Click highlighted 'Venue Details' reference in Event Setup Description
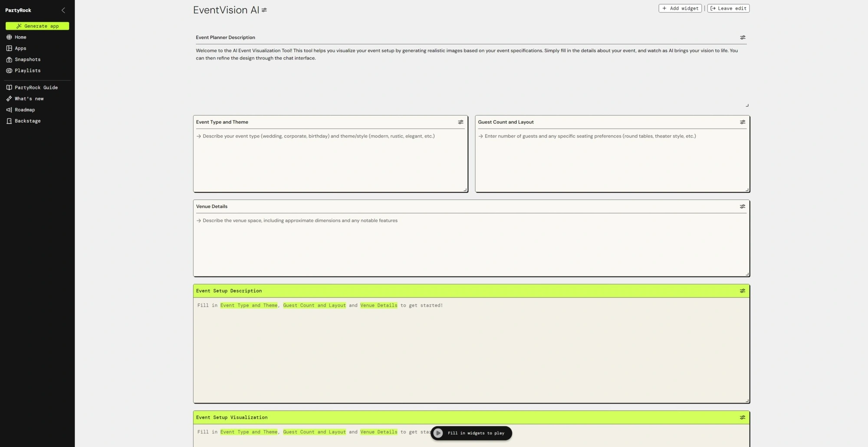 378,306
